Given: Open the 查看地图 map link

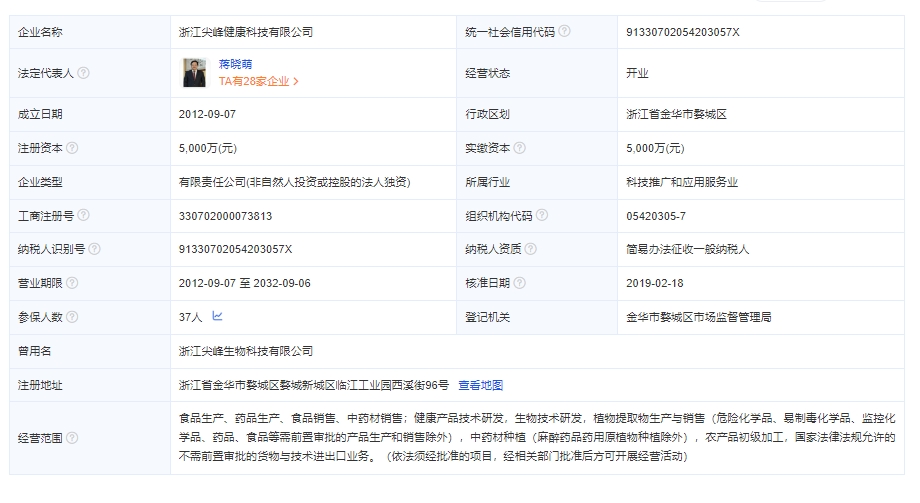Looking at the screenshot, I should pyautogui.click(x=481, y=385).
